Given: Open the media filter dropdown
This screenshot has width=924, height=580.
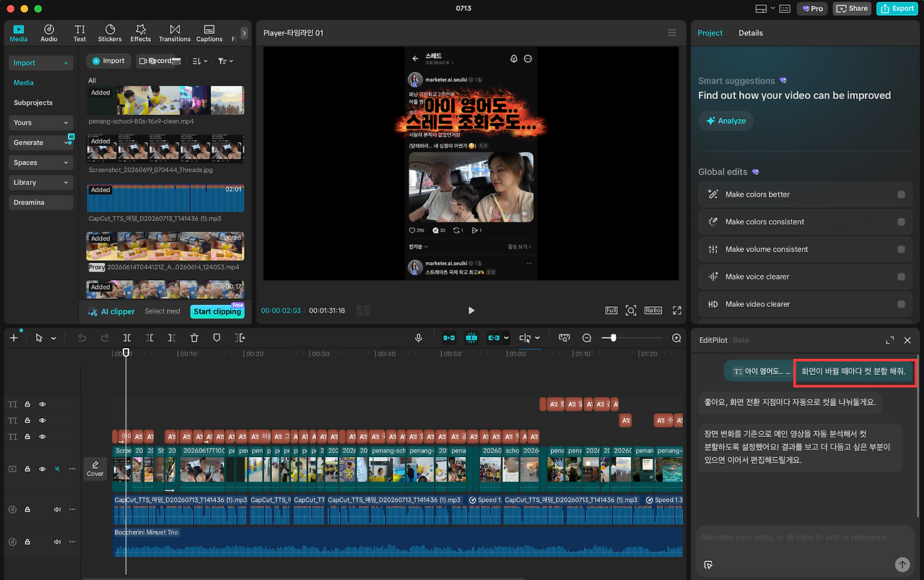Looking at the screenshot, I should coord(225,61).
